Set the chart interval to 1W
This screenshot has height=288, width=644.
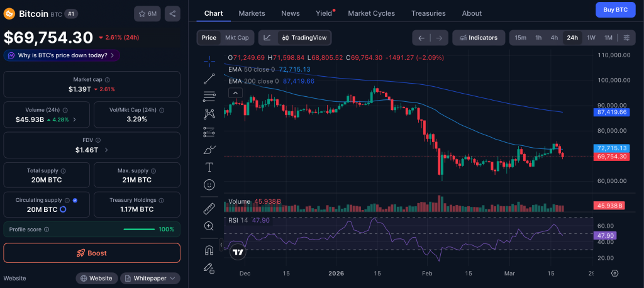point(591,38)
